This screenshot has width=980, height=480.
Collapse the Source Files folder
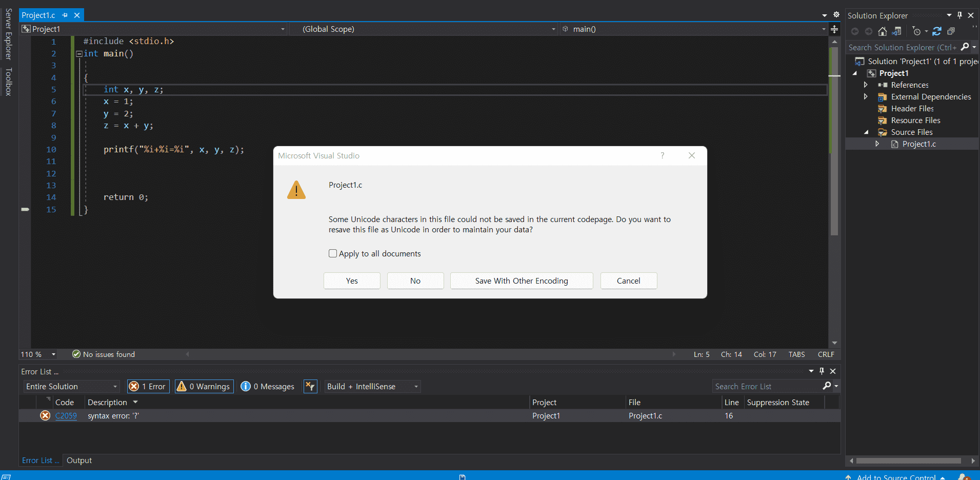click(x=866, y=132)
